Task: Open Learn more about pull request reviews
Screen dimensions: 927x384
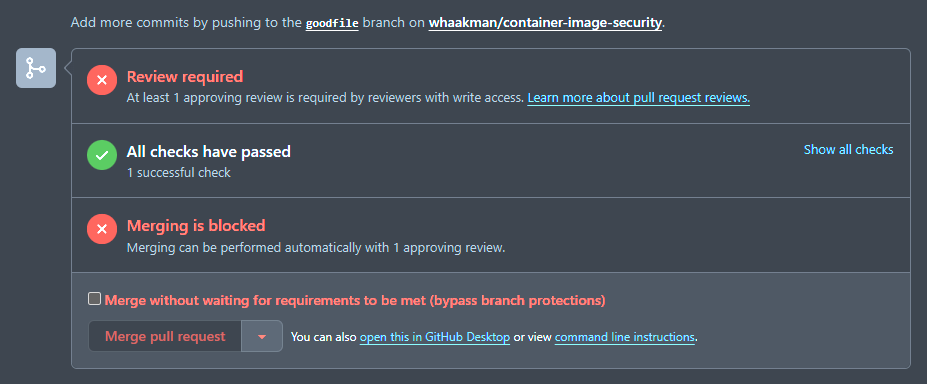Action: pyautogui.click(x=638, y=97)
